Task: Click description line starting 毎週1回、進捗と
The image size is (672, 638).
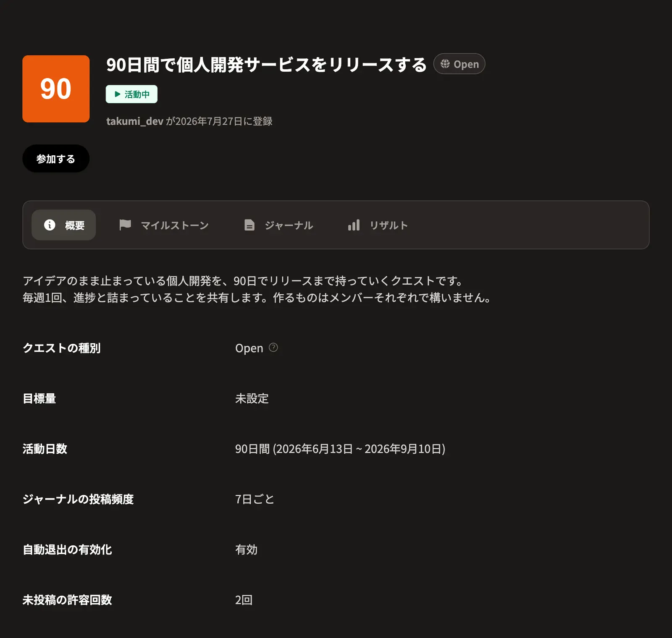Action: pos(257,298)
